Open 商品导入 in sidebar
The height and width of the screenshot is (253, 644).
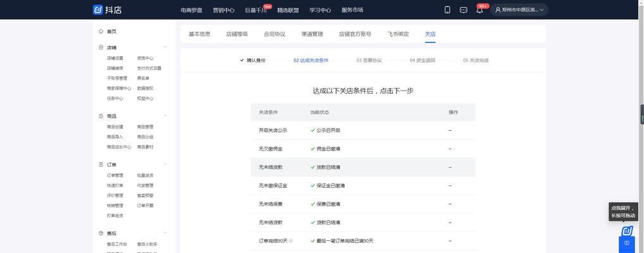pyautogui.click(x=115, y=137)
